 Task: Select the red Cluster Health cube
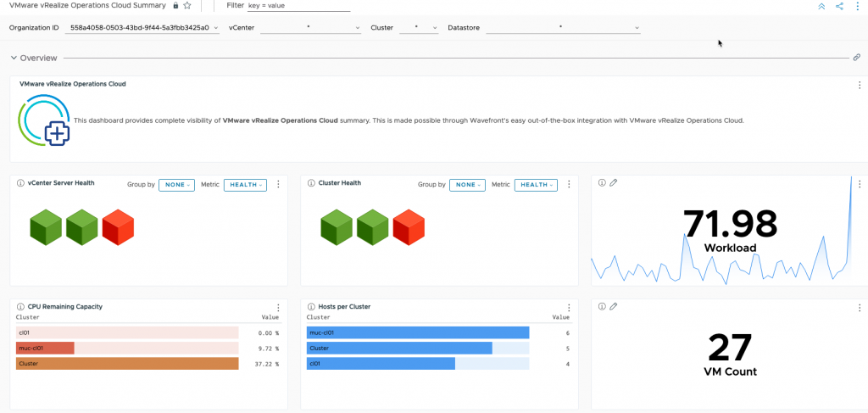409,227
